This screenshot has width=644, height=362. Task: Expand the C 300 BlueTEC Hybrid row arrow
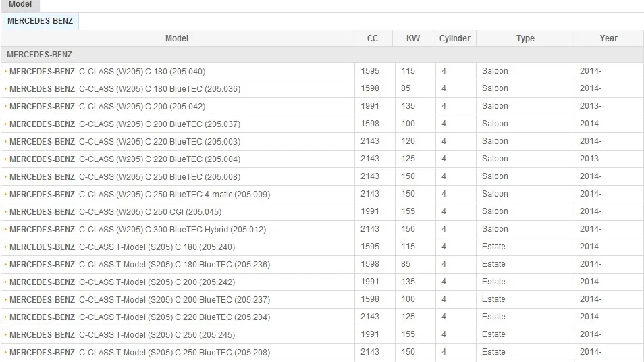(5, 229)
